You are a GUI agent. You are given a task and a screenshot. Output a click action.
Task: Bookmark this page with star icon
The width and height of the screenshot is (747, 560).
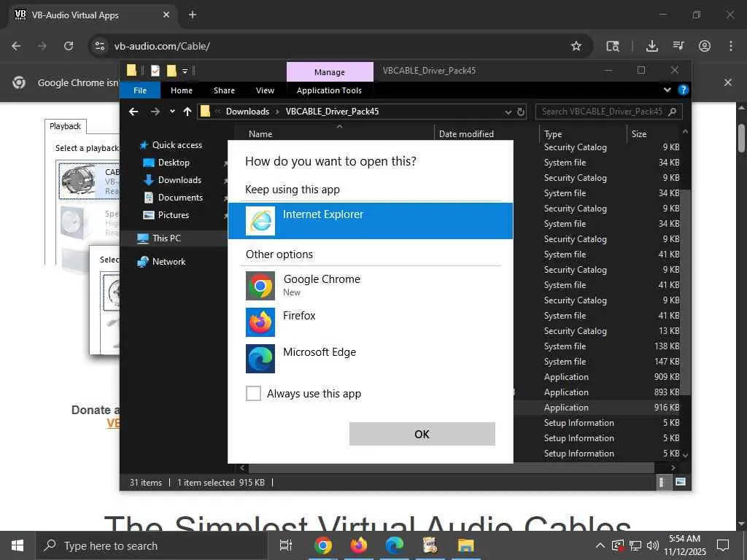click(x=576, y=46)
